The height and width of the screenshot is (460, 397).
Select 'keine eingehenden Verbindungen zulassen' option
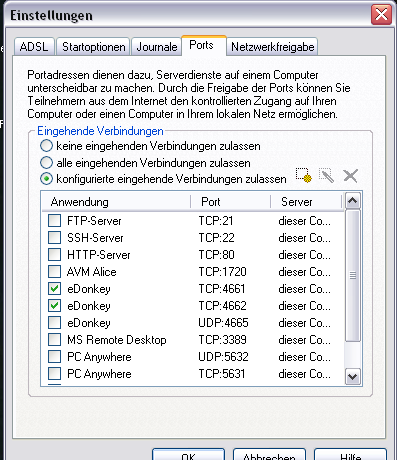pyautogui.click(x=46, y=146)
